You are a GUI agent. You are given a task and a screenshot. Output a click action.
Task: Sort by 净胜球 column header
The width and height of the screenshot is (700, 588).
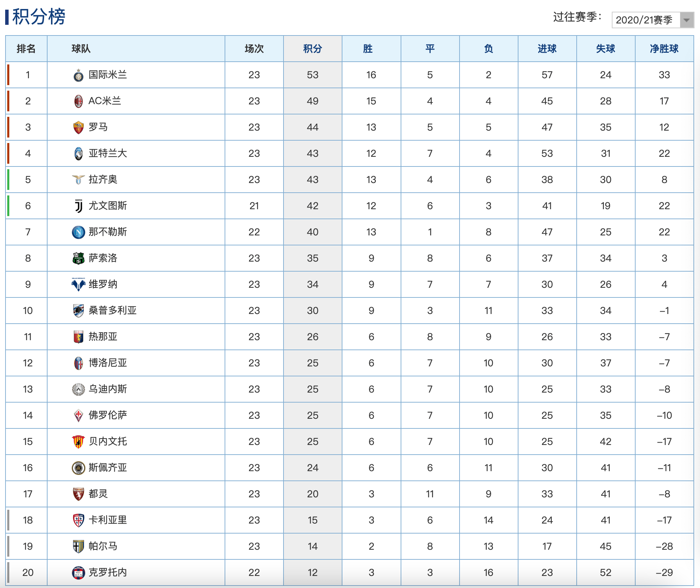tap(664, 49)
